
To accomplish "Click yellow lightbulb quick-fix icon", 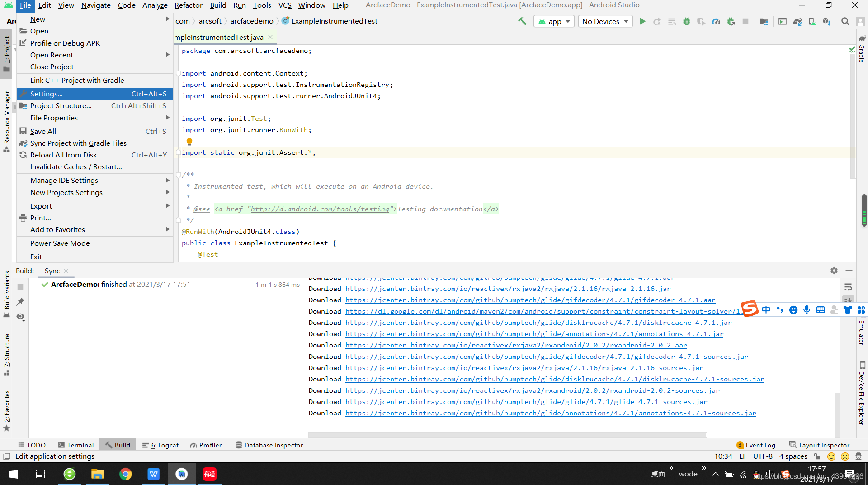I will (189, 142).
